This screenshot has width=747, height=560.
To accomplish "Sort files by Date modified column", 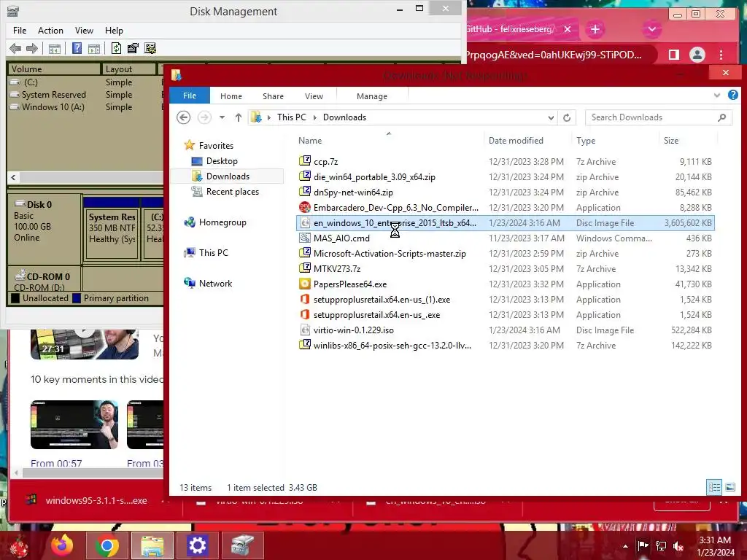I will tap(527, 141).
